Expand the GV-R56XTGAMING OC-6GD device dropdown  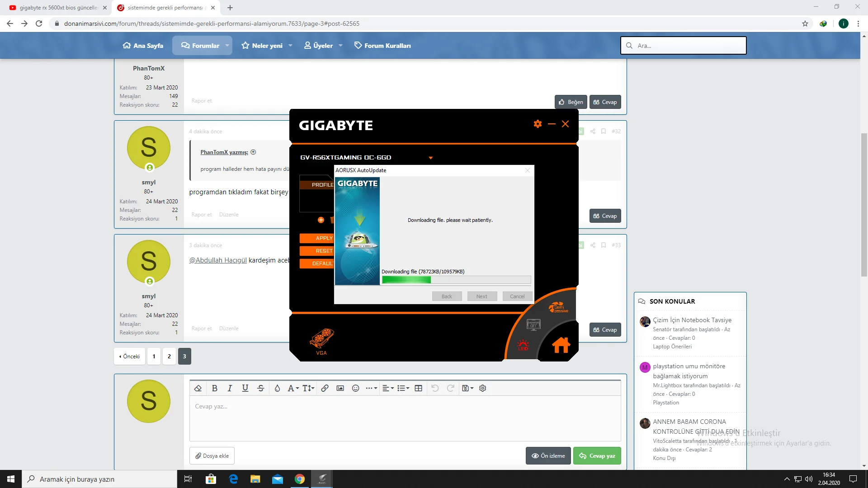click(430, 158)
